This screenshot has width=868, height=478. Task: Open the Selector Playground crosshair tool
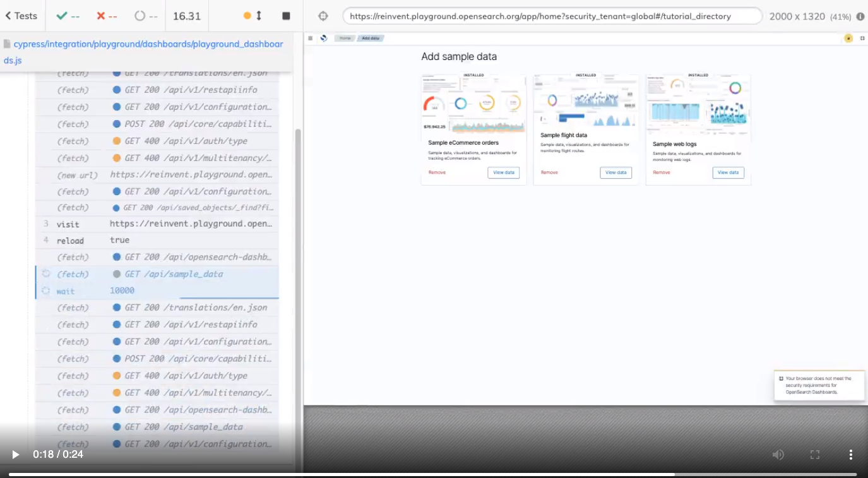point(322,16)
